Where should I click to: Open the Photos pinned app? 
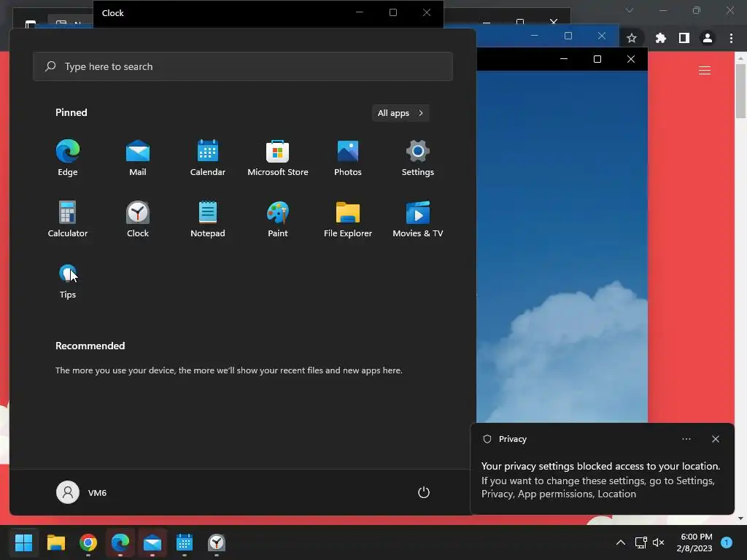pyautogui.click(x=348, y=158)
